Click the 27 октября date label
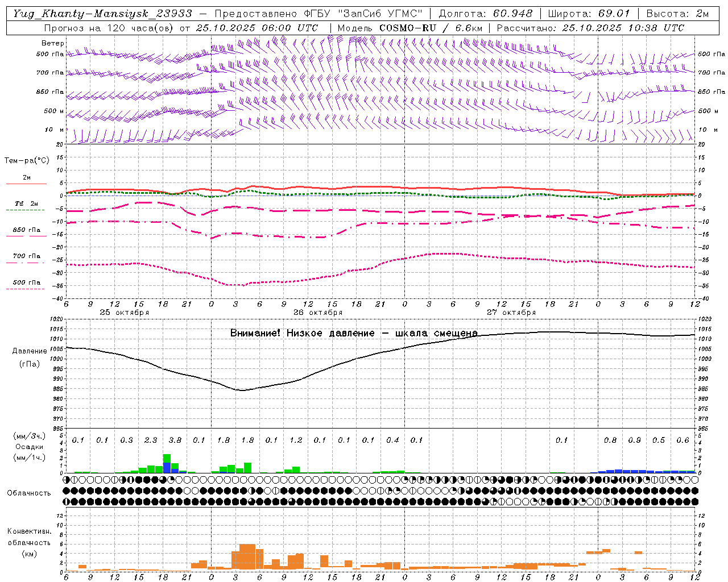 tap(511, 313)
